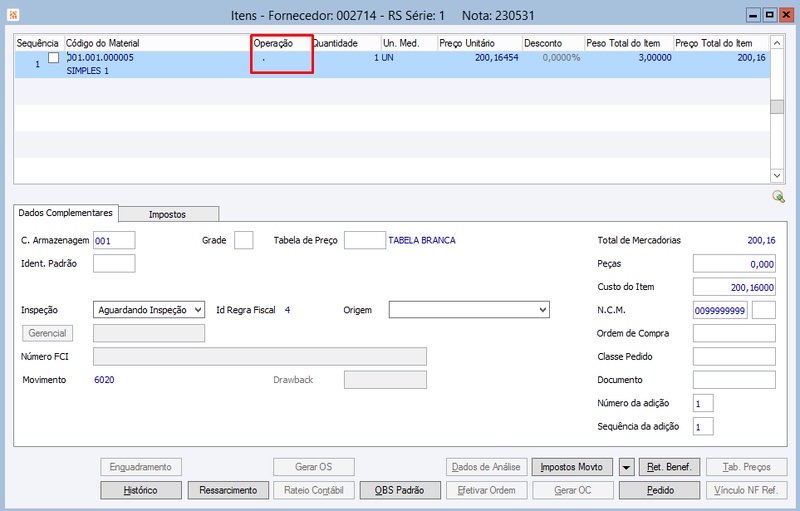Click the Número da adição field
Image resolution: width=800 pixels, height=511 pixels.
pyautogui.click(x=703, y=403)
